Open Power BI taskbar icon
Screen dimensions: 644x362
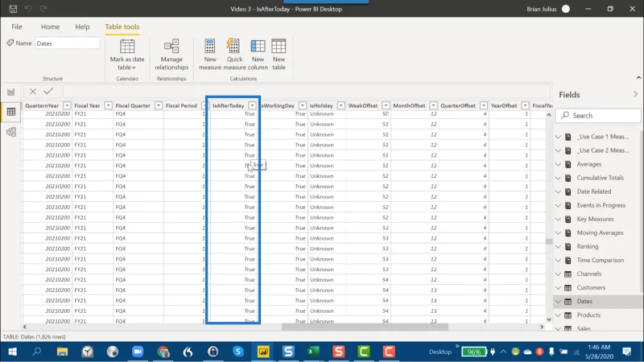pos(263,352)
